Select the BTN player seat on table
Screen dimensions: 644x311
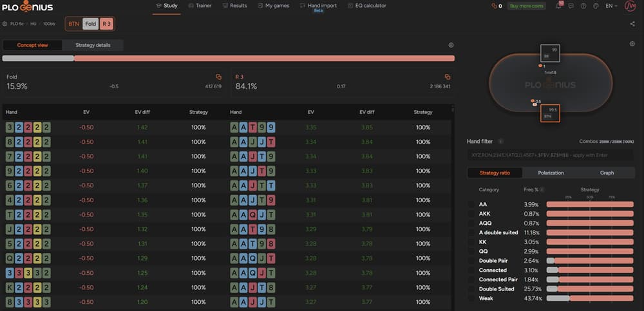pyautogui.click(x=550, y=113)
